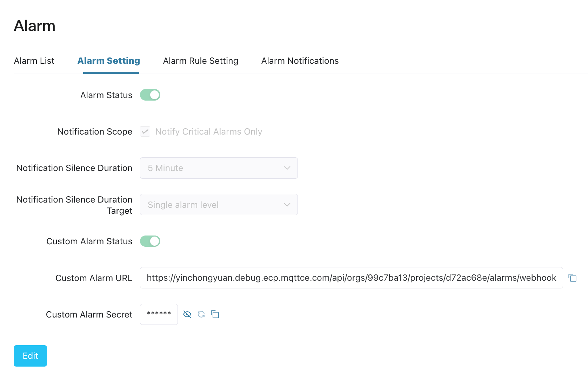Screen dimensions: 588x382
Task: Click the masked Custom Alarm Secret field
Action: pyautogui.click(x=159, y=314)
